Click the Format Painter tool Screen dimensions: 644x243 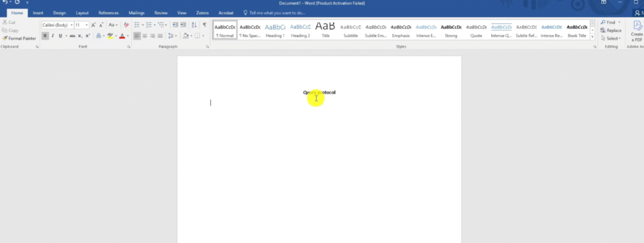coord(19,38)
